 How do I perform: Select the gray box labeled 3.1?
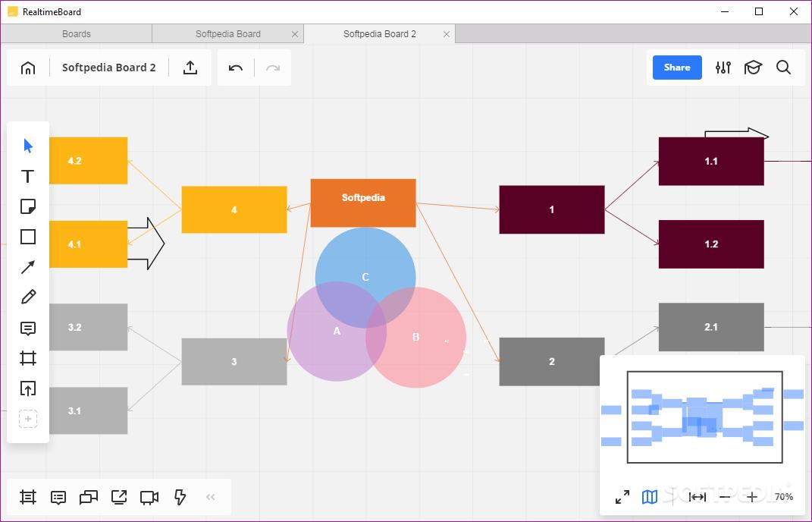[x=88, y=410]
